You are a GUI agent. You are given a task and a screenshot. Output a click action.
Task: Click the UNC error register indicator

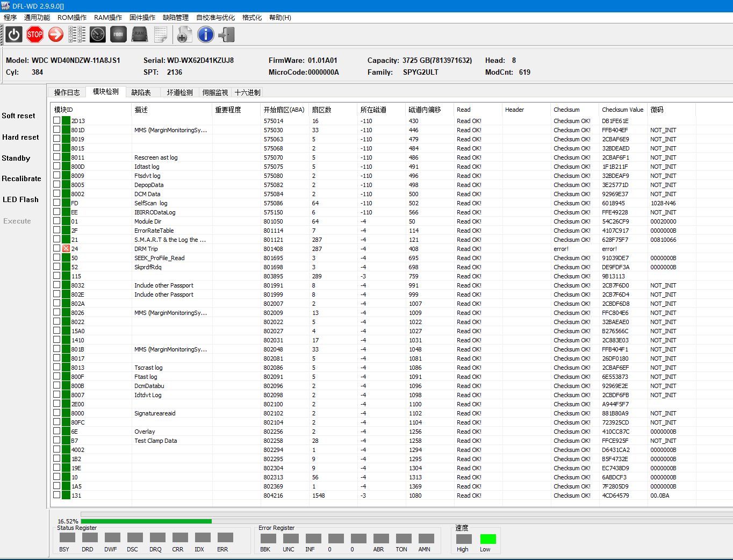[291, 538]
